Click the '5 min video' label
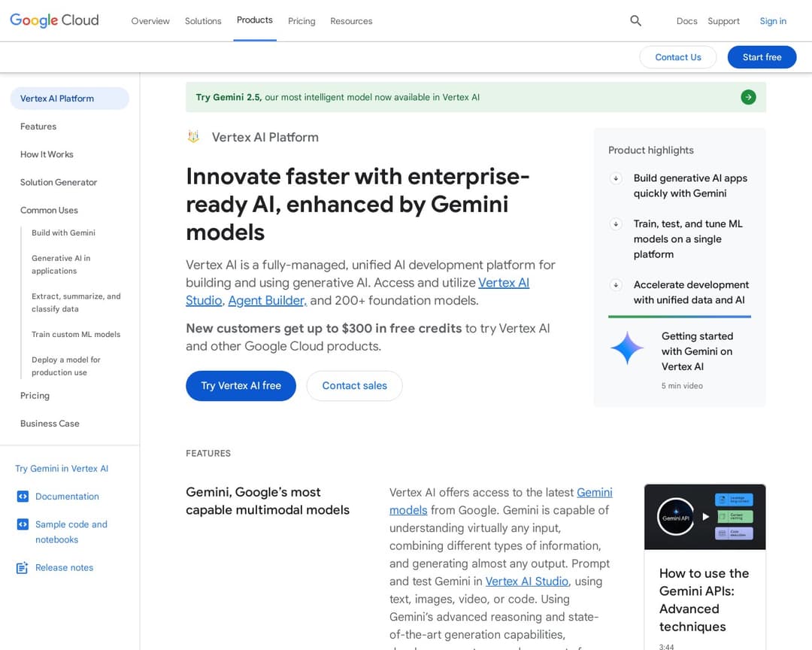Image resolution: width=812 pixels, height=650 pixels. (x=682, y=386)
